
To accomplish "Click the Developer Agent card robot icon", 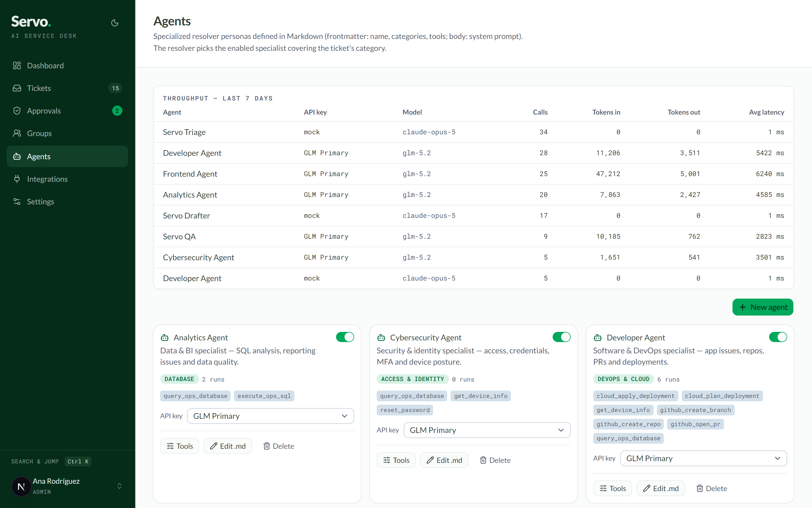I will tap(598, 337).
